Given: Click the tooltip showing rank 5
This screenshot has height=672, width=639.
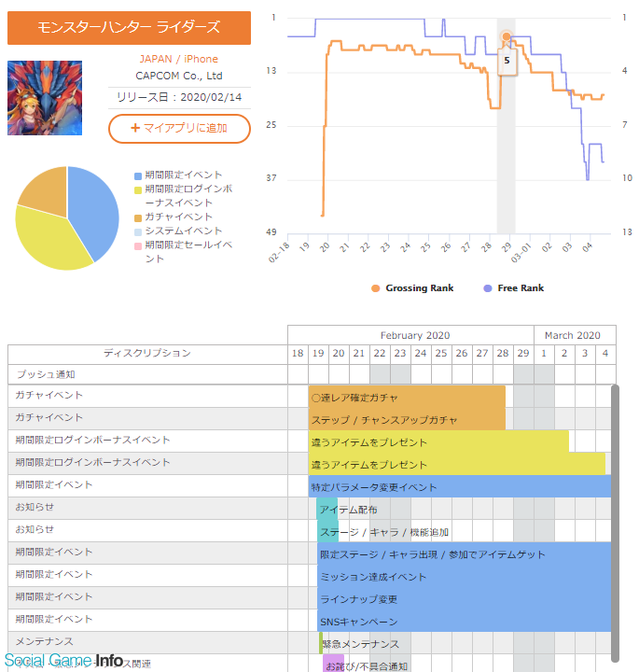Looking at the screenshot, I should tap(507, 61).
